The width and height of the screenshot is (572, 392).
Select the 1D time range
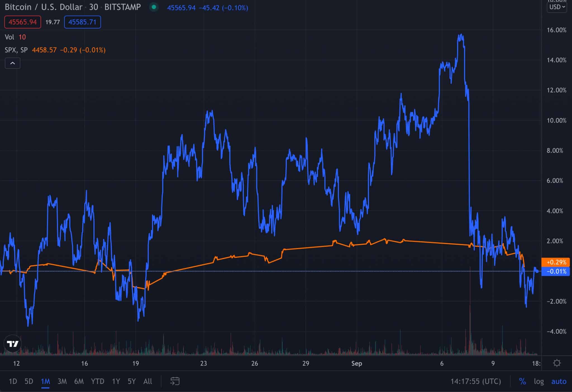pos(13,381)
